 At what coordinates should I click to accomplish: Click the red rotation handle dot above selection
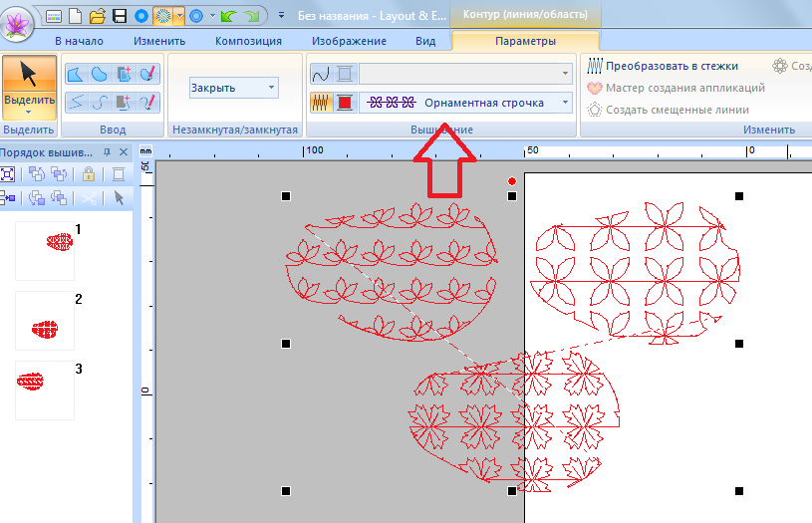(512, 181)
